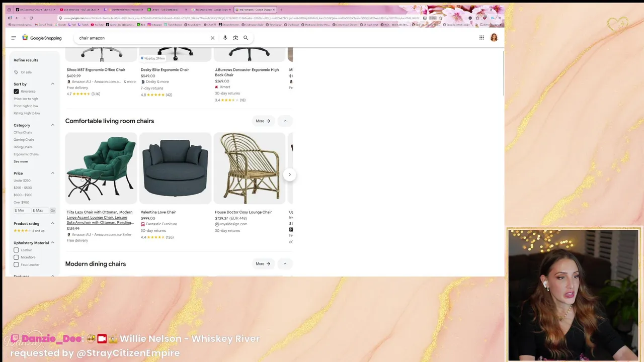644x362 pixels.
Task: Select $500 - $900 price range
Action: [23, 195]
